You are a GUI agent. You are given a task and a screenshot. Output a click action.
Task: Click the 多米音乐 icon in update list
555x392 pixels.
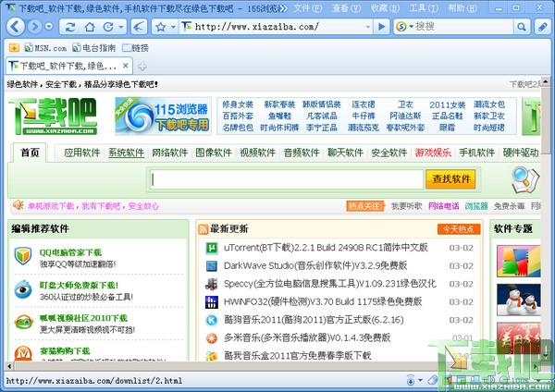pyautogui.click(x=212, y=338)
